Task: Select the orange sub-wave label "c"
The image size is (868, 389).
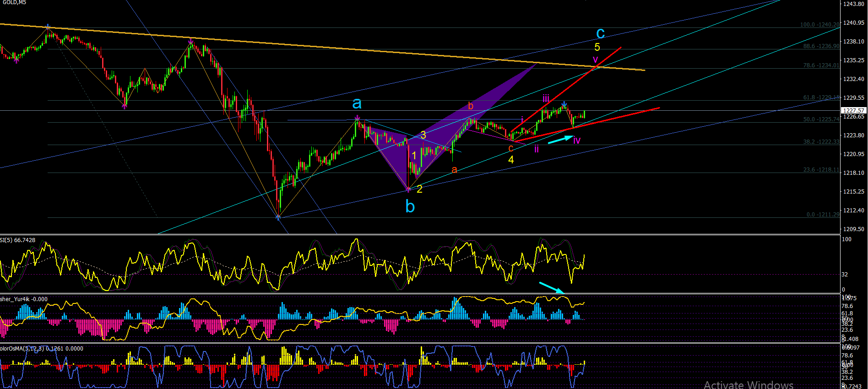Action: point(511,149)
